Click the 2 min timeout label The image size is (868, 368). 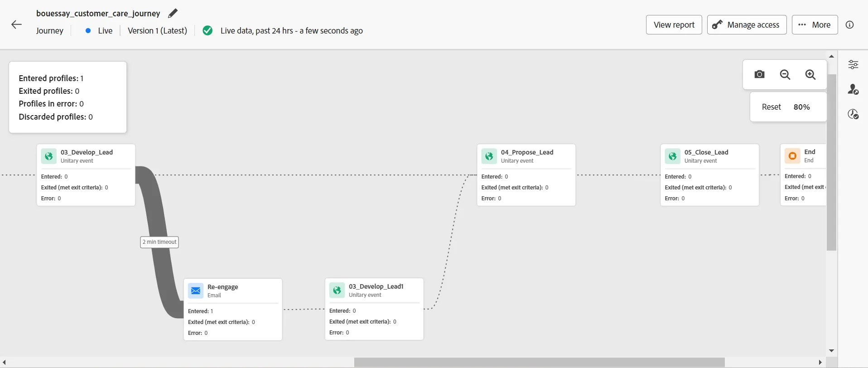pos(159,242)
